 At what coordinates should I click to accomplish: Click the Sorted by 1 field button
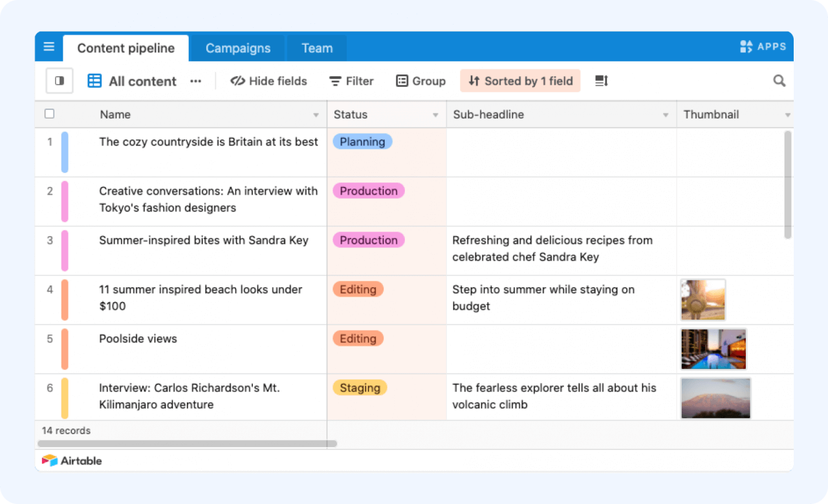coord(520,81)
